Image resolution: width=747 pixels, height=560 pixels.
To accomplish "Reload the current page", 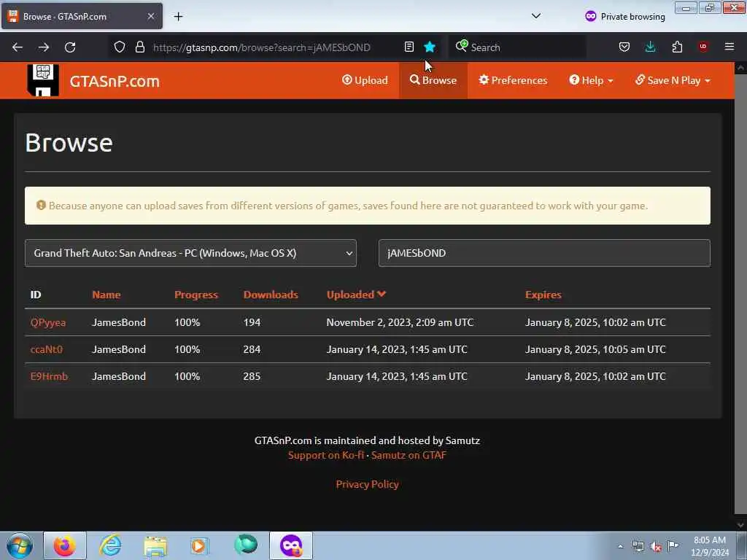I will (70, 47).
